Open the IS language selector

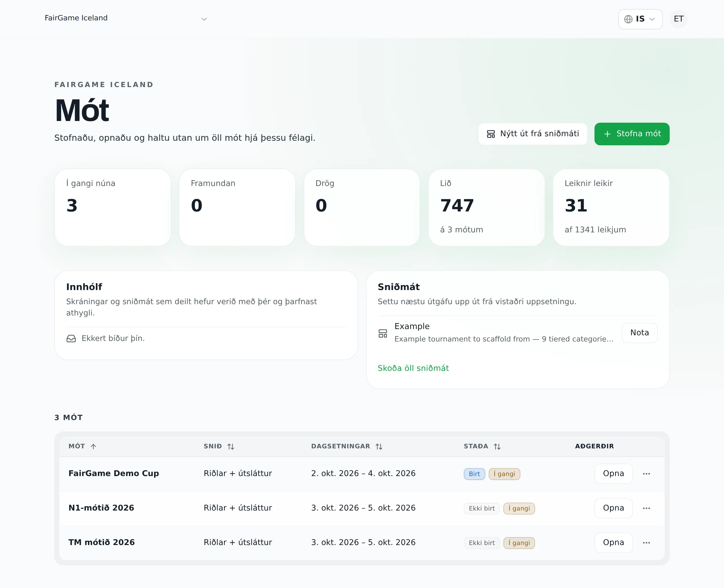(640, 19)
